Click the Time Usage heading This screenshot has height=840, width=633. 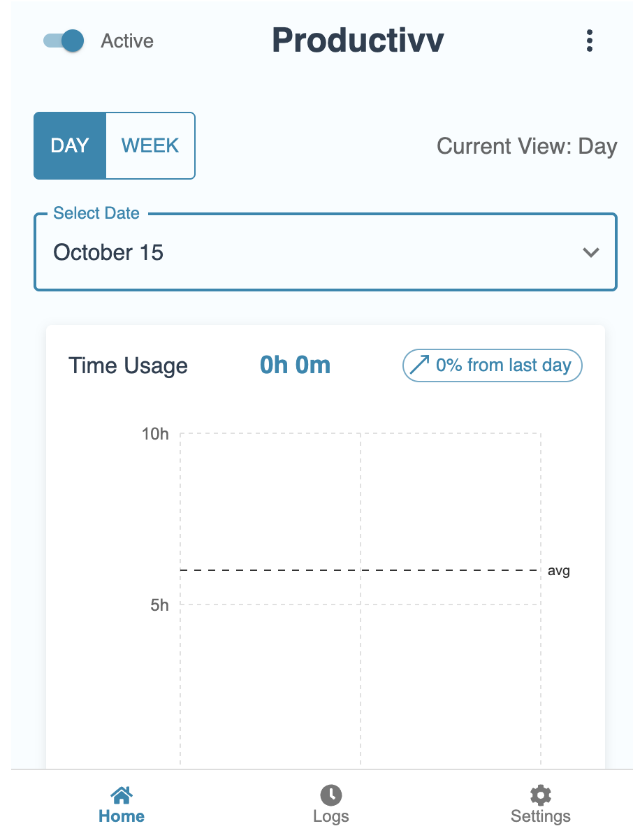(128, 365)
